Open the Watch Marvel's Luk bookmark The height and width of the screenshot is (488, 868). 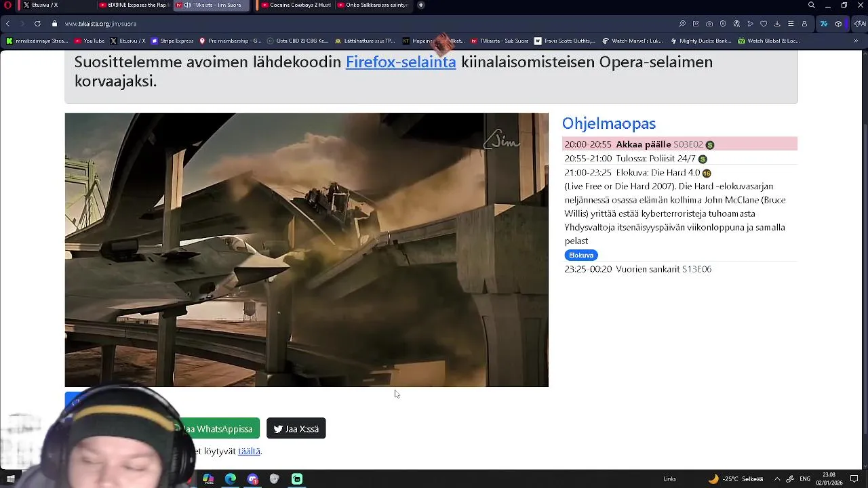[x=632, y=41]
